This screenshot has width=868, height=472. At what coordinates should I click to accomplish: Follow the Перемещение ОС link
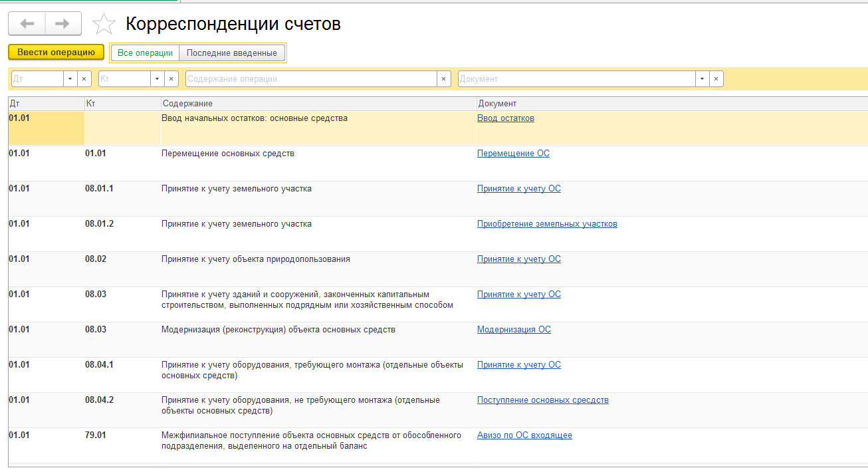[513, 154]
